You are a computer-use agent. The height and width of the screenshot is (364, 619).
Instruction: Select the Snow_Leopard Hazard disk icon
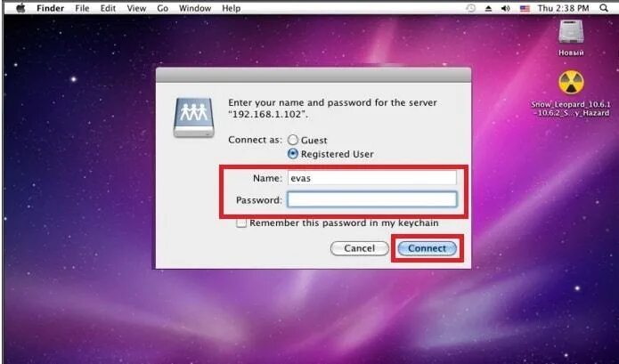571,83
